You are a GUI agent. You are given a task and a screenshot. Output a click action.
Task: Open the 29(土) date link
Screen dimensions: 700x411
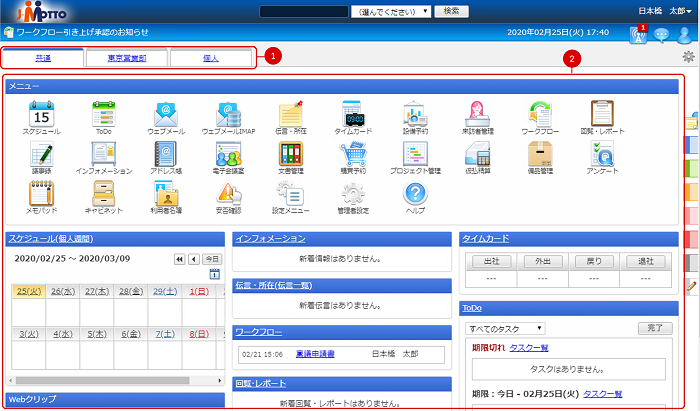pos(165,291)
